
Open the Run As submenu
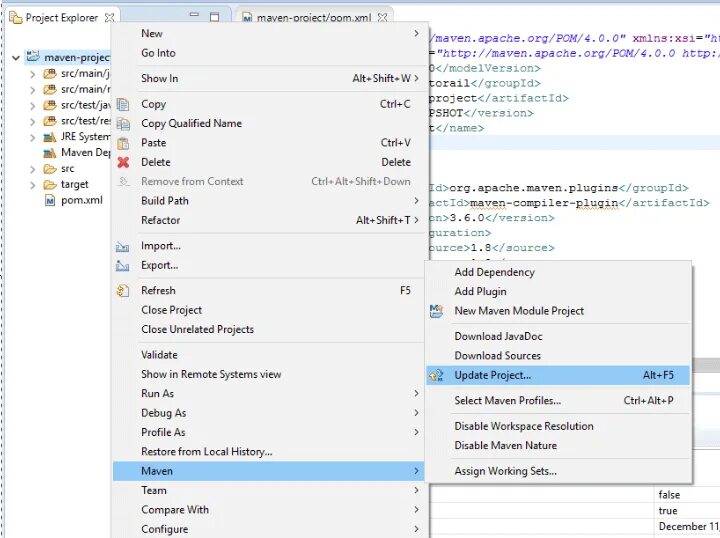268,393
